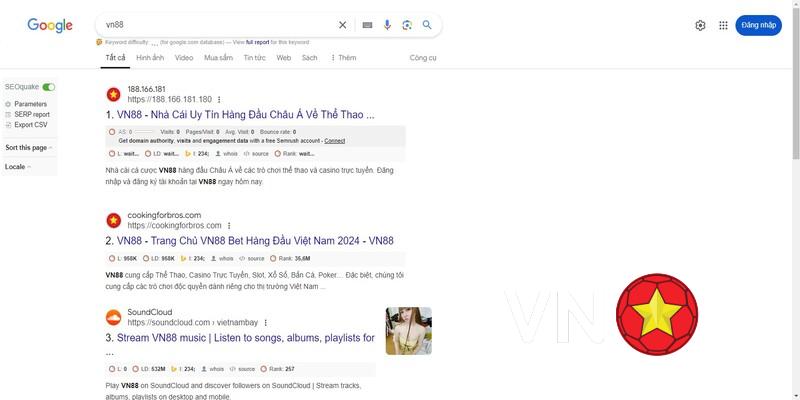The image size is (800, 400).
Task: Switch to the Video tab
Action: (184, 58)
